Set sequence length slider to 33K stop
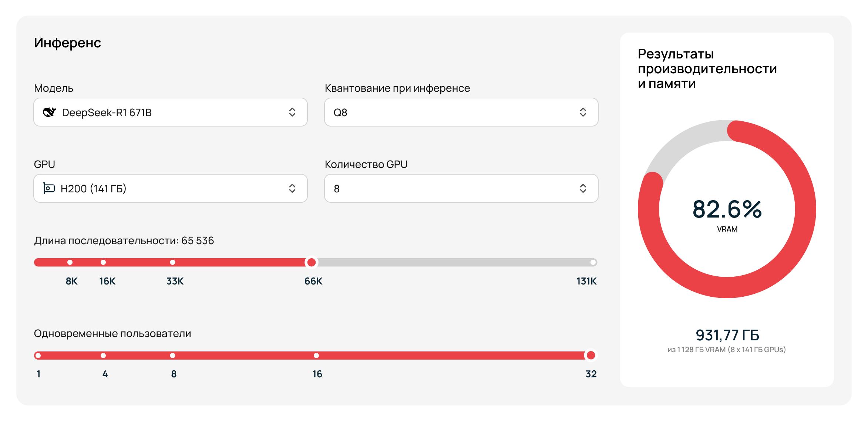 pyautogui.click(x=172, y=262)
